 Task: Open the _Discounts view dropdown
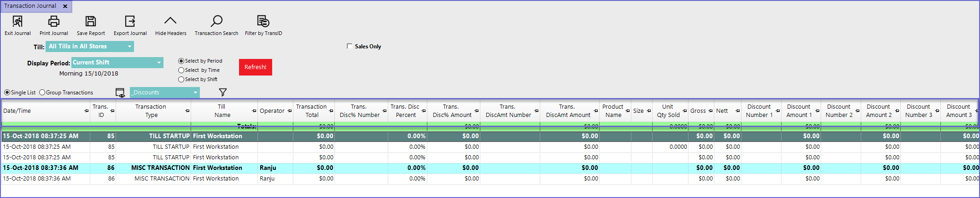click(x=195, y=93)
